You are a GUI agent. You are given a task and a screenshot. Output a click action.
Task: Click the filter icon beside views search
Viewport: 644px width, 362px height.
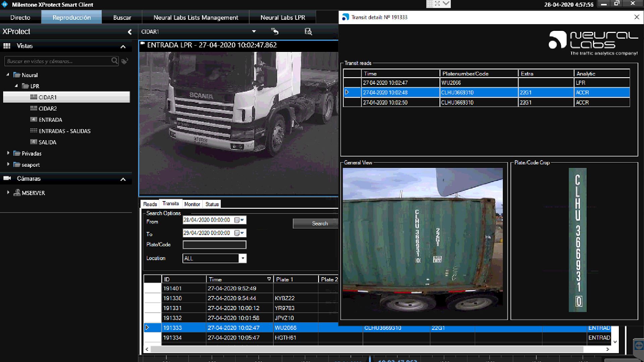pos(125,61)
